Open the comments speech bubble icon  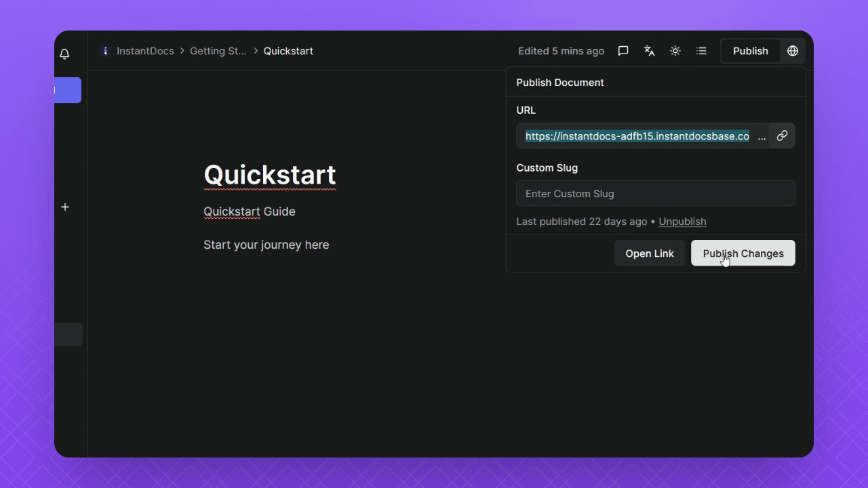(623, 51)
